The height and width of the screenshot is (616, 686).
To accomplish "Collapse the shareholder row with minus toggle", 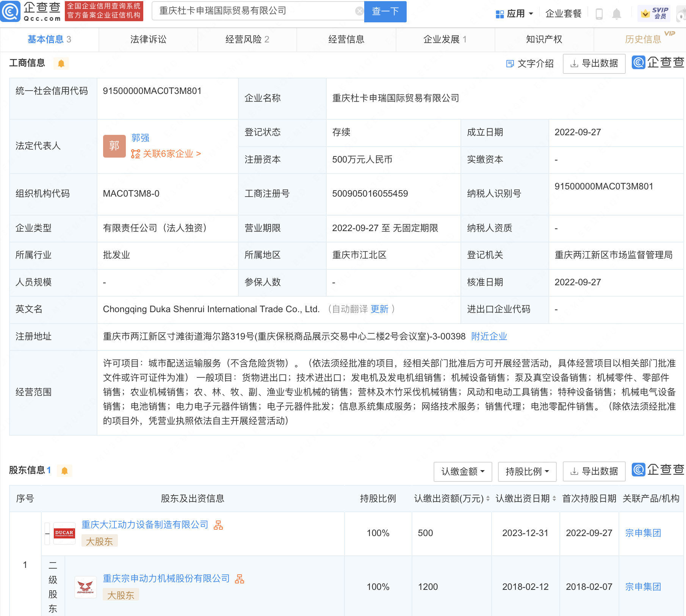I will [x=47, y=533].
